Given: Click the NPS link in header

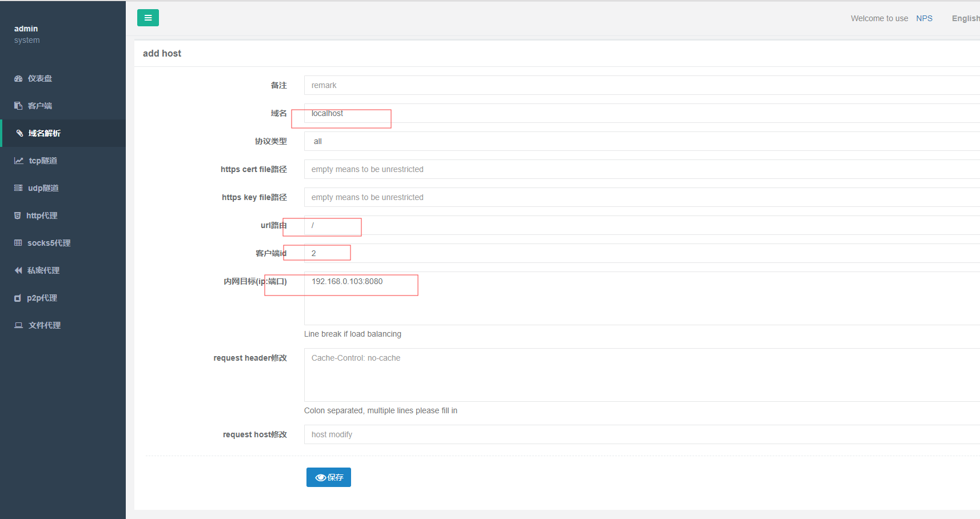Looking at the screenshot, I should click(x=924, y=18).
